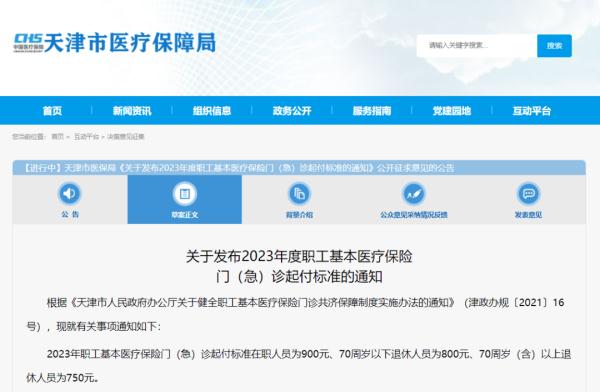Click the text 在职人员为900元

[x=290, y=354]
